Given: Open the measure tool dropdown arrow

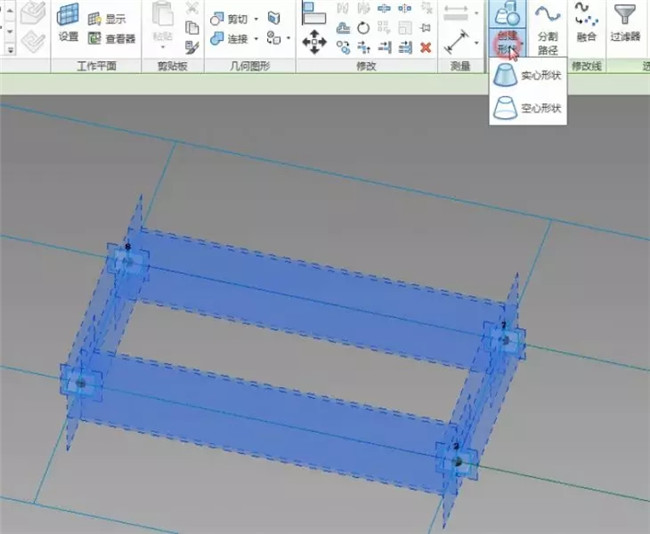Looking at the screenshot, I should pos(477,42).
